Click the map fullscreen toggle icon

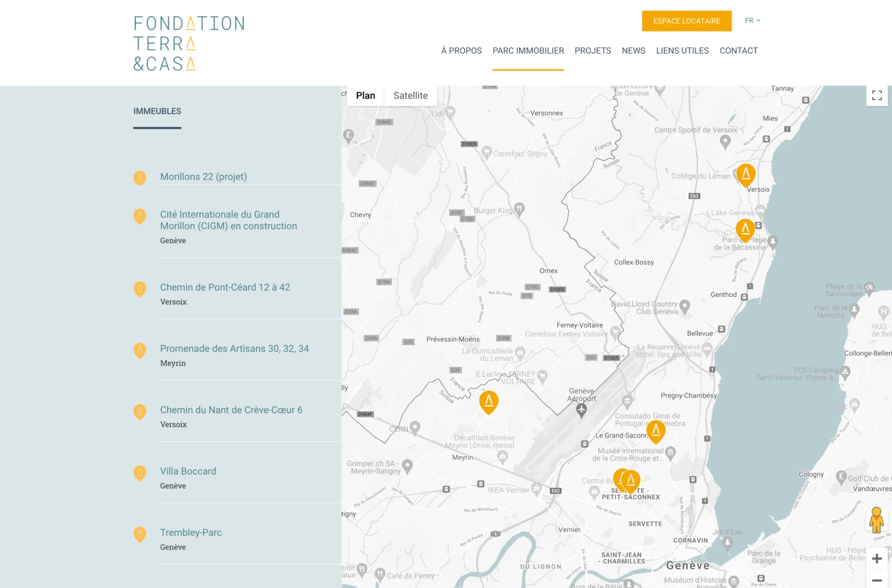pos(877,95)
